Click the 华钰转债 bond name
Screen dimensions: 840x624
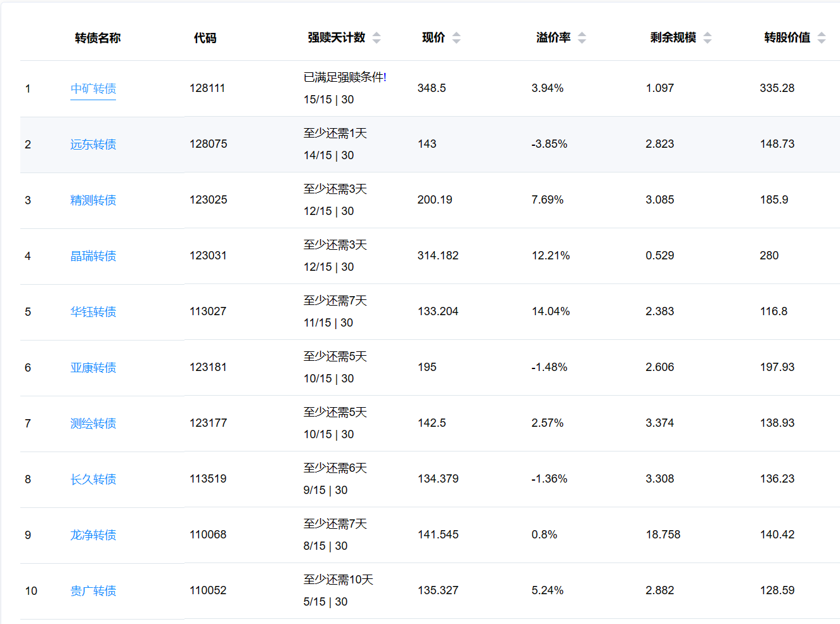click(x=93, y=312)
